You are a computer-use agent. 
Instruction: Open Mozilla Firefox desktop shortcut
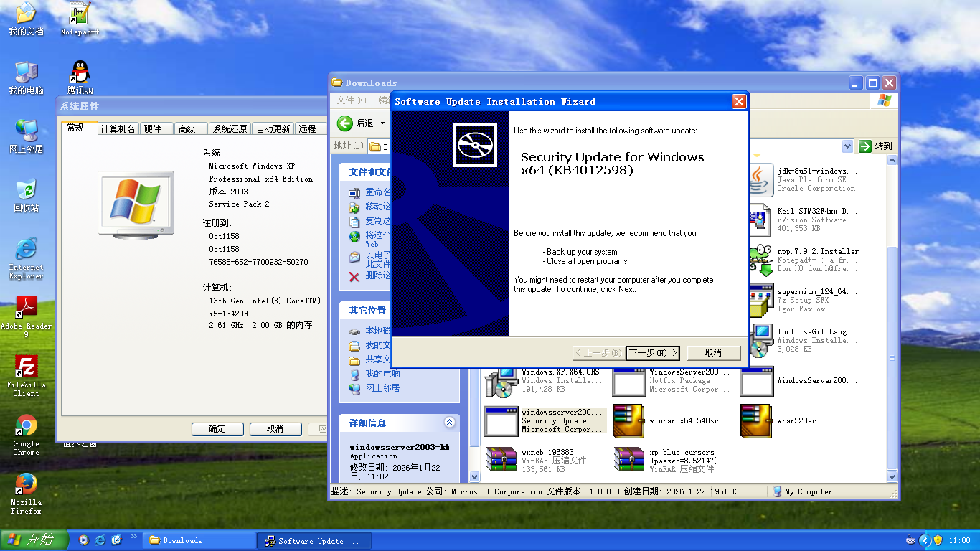[27, 484]
